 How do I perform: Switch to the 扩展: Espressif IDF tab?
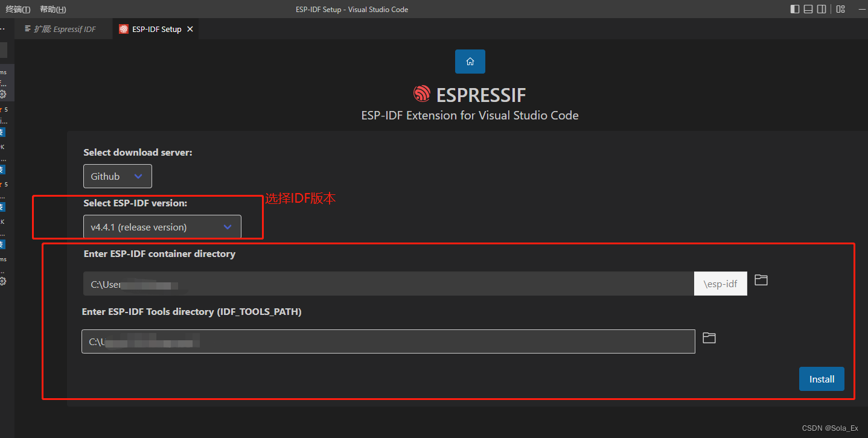coord(63,29)
